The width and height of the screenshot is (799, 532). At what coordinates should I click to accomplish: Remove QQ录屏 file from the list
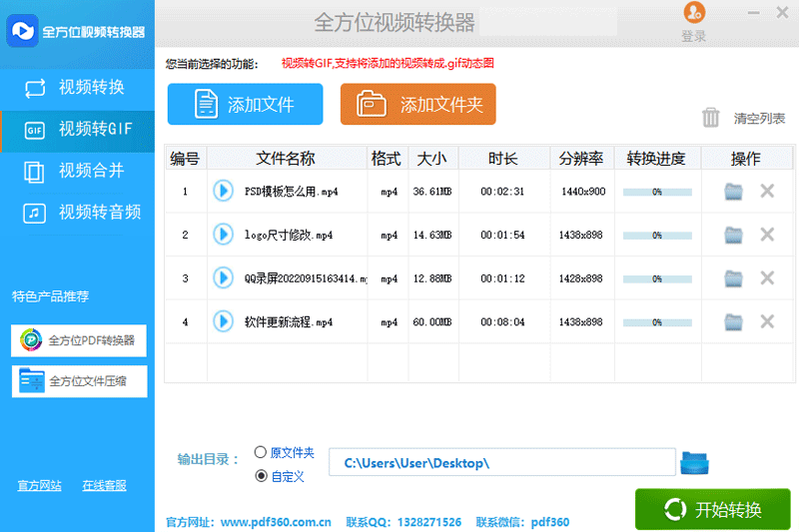[x=767, y=278]
